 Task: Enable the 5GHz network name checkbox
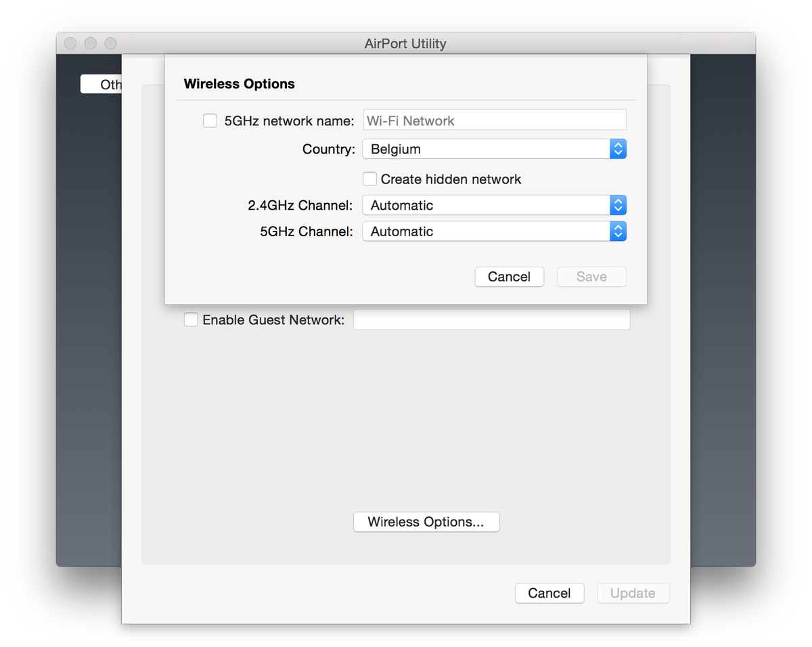click(210, 121)
